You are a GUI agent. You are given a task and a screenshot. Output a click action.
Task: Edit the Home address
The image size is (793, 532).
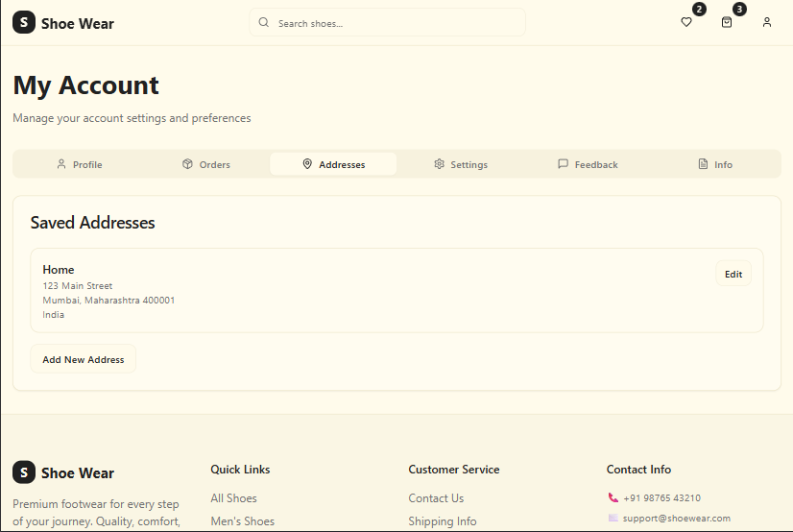[x=733, y=274]
